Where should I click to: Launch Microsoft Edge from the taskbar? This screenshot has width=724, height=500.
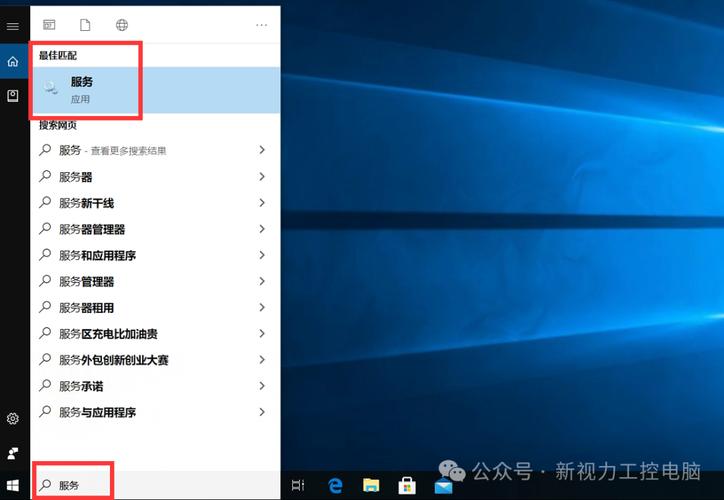pos(335,485)
